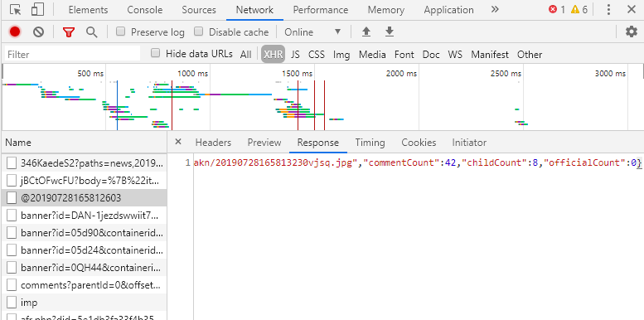Click the commentCount value 42 in response
The width and height of the screenshot is (644, 320).
pos(451,162)
